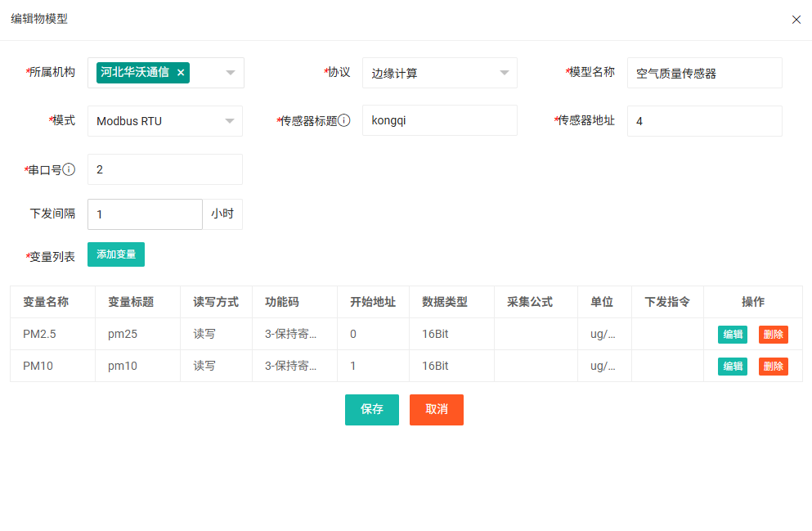This screenshot has width=812, height=531.
Task: Cancel editing with 取消 button
Action: 436,410
